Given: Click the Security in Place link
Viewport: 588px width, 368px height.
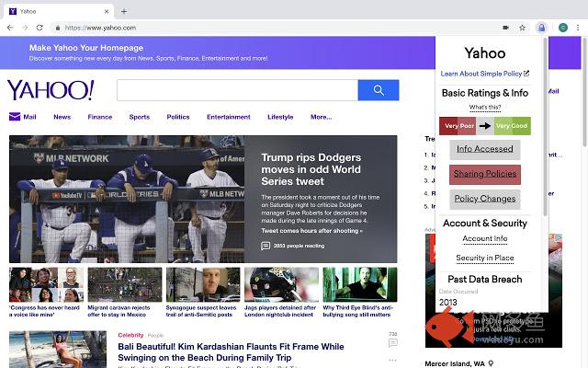Looking at the screenshot, I should [x=485, y=258].
